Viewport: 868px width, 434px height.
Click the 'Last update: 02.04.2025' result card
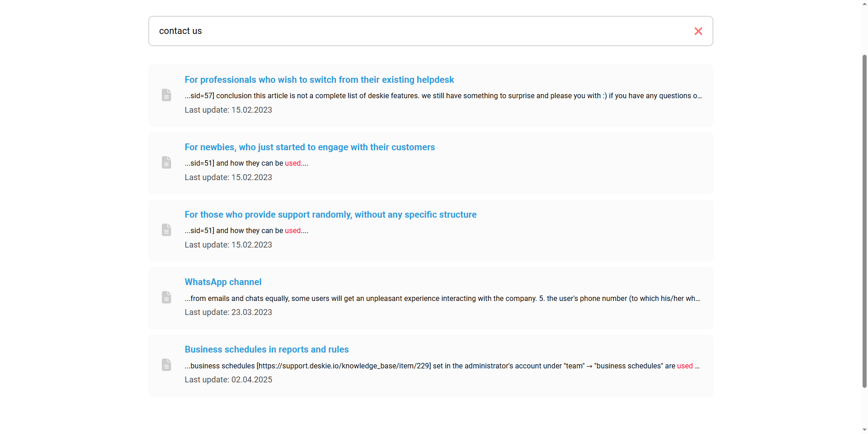[x=431, y=366]
